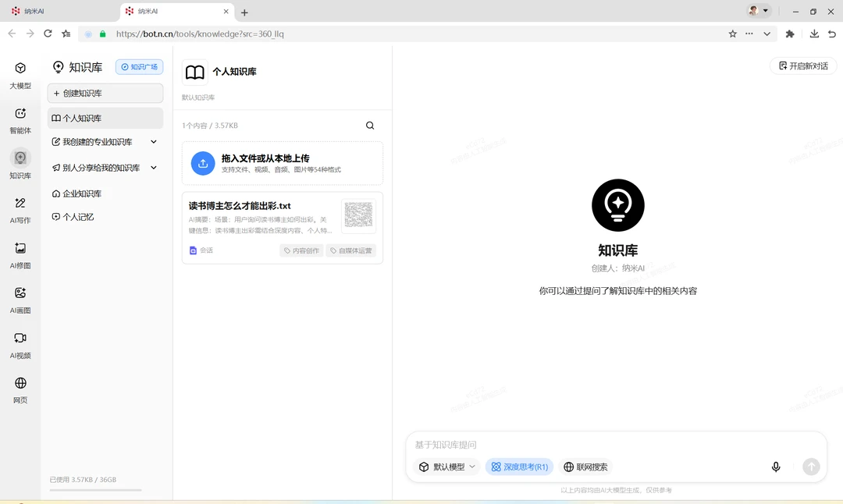Open the AI画图 tool
Screen dimensions: 843x504
pos(20,300)
